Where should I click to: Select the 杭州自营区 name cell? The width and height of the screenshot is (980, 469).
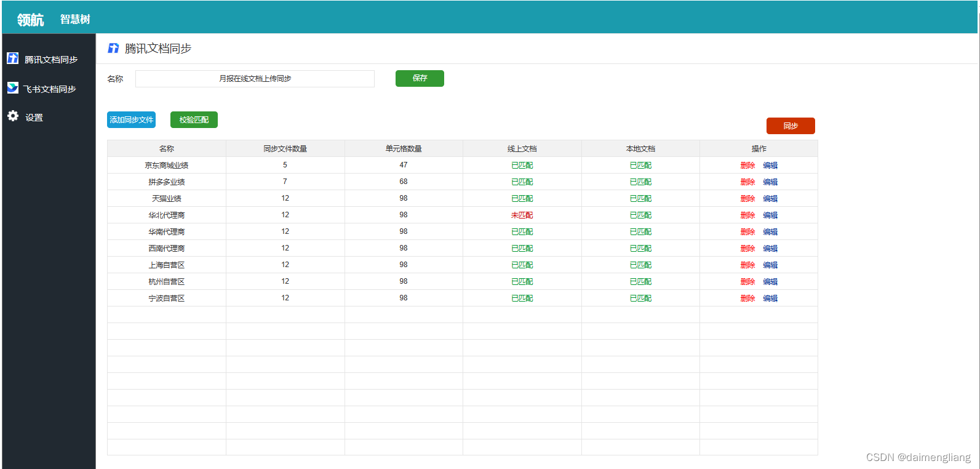[x=167, y=282]
